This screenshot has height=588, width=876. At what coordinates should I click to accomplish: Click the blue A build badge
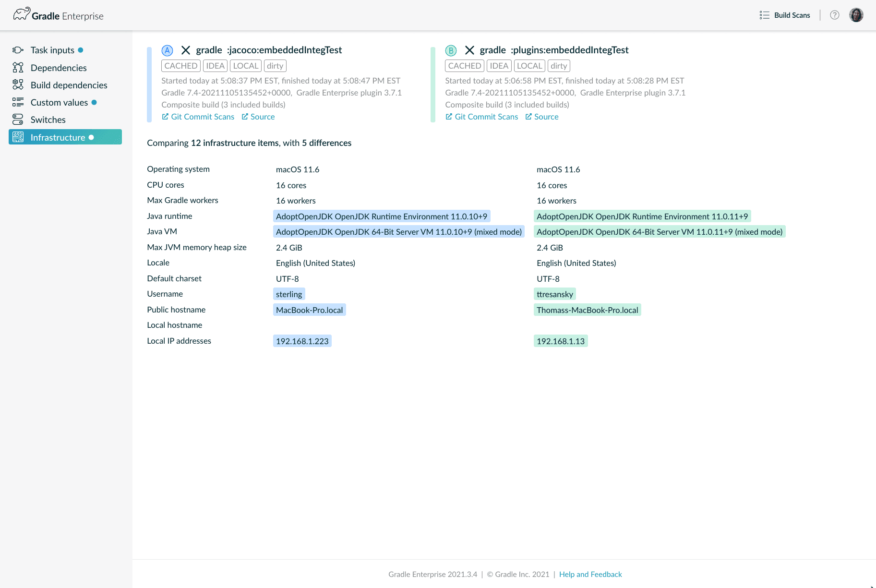pyautogui.click(x=167, y=50)
